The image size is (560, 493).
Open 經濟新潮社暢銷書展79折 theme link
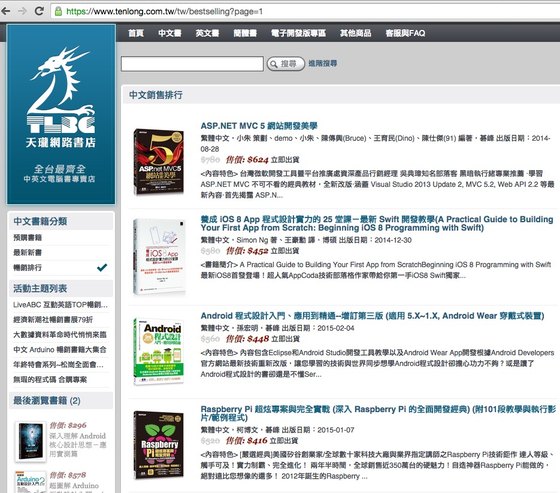[53, 320]
